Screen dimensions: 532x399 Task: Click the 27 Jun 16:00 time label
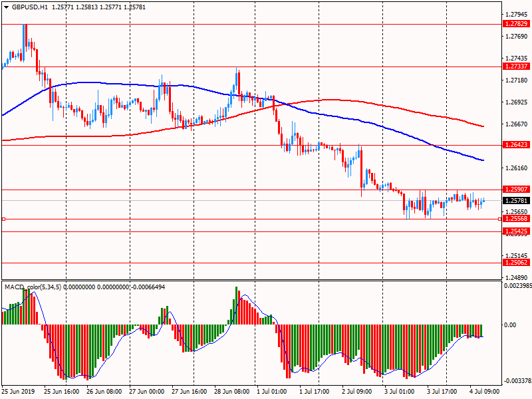190,391
